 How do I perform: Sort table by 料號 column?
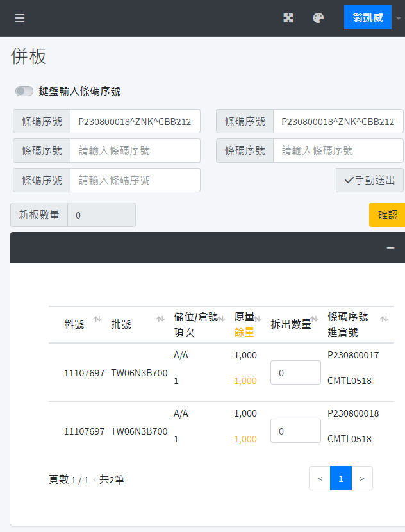[x=97, y=319]
